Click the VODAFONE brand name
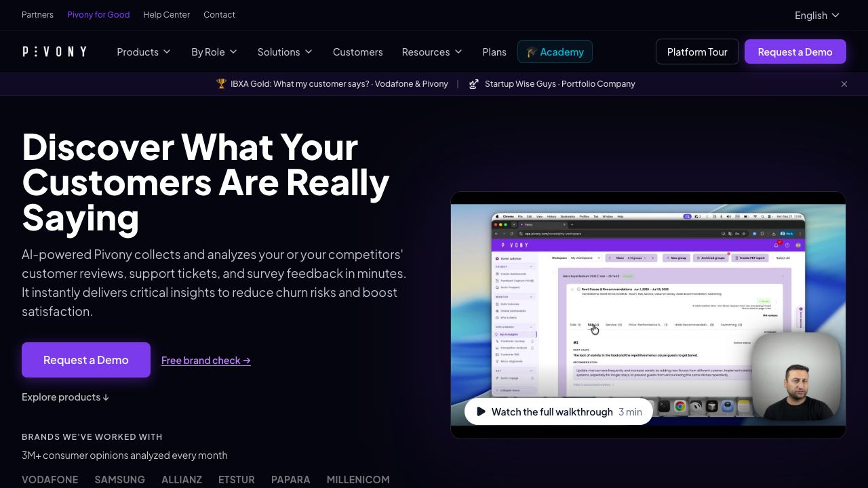 click(x=50, y=479)
